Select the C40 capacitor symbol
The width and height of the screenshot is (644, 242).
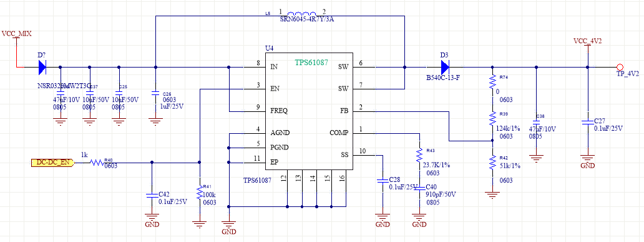point(419,188)
